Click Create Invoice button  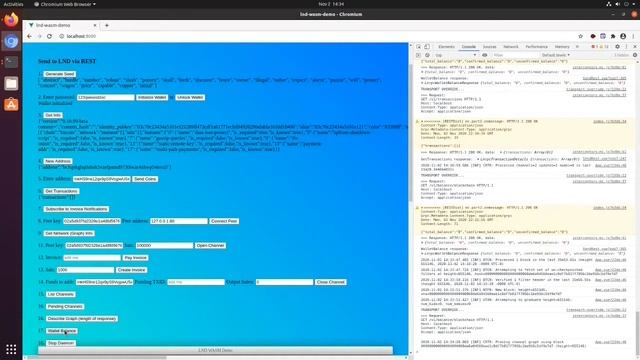[x=131, y=270]
